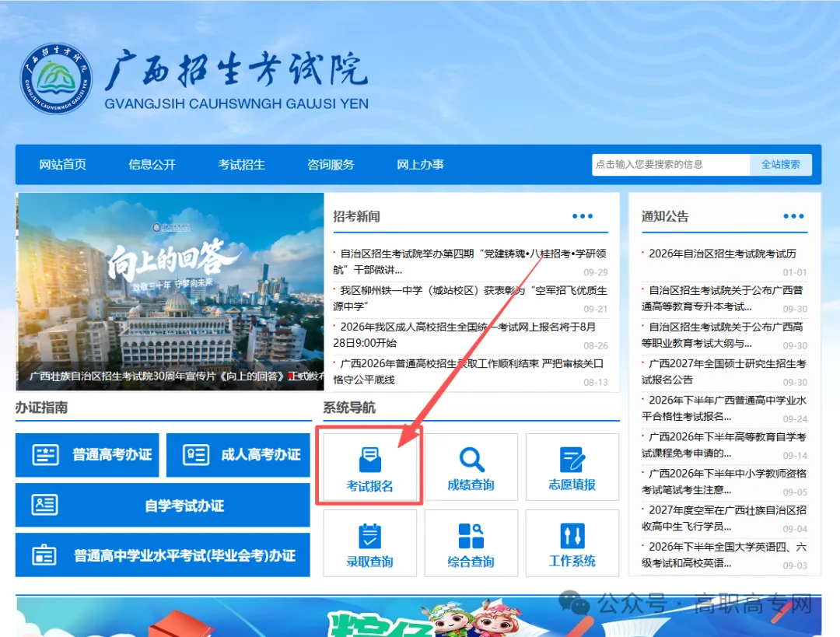Click the 普通高考办证 ID card icon

click(46, 455)
